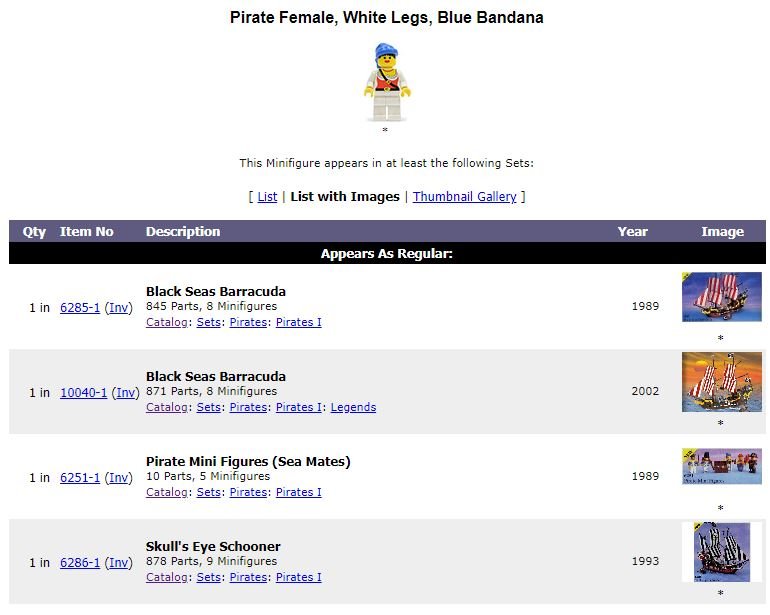Screen dimensions: 770x615
Task: View inventory of set 10040-1
Action: pos(125,392)
